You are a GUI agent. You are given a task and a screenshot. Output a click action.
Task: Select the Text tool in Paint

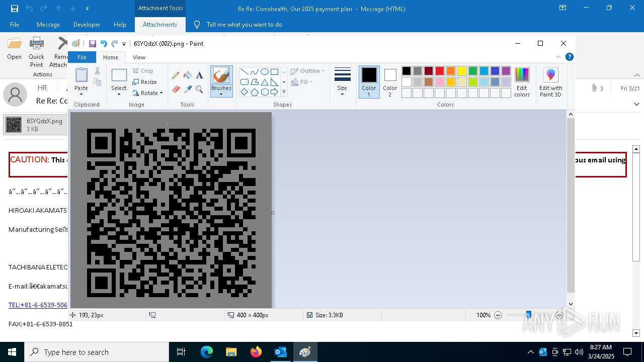pyautogui.click(x=199, y=75)
